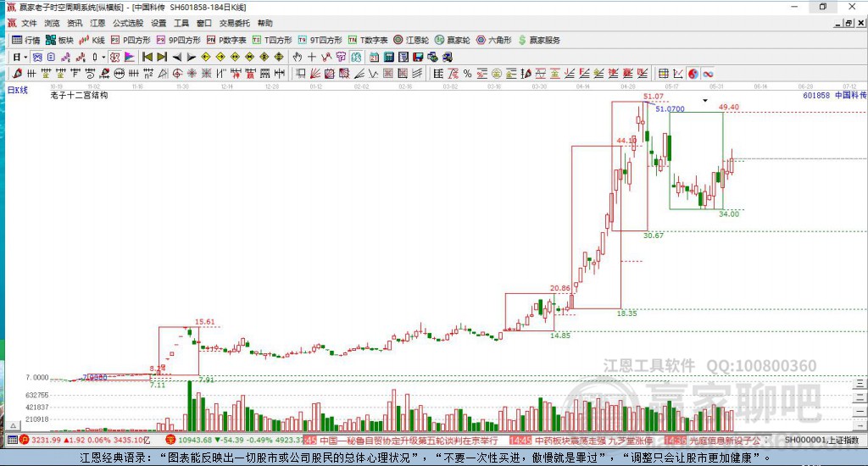Open news ticker 中药板块震荡走强
Image resolution: width=868 pixels, height=466 pixels.
click(593, 441)
